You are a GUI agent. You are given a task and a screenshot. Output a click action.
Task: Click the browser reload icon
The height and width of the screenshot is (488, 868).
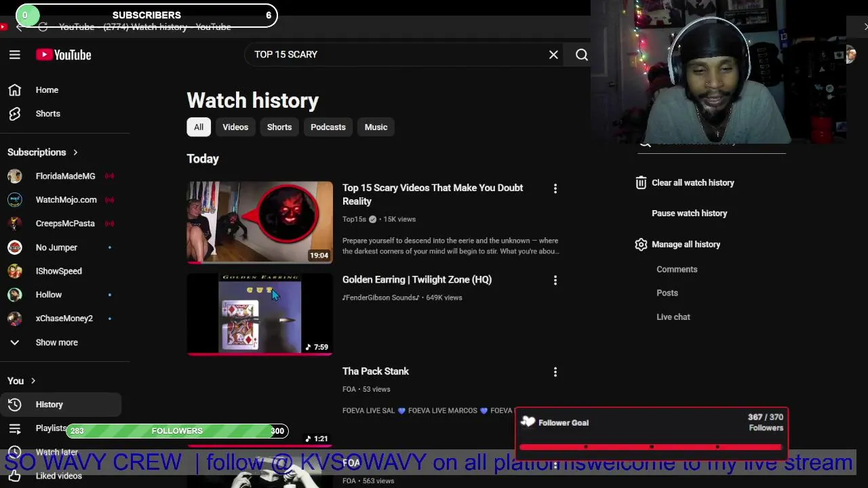click(x=43, y=27)
